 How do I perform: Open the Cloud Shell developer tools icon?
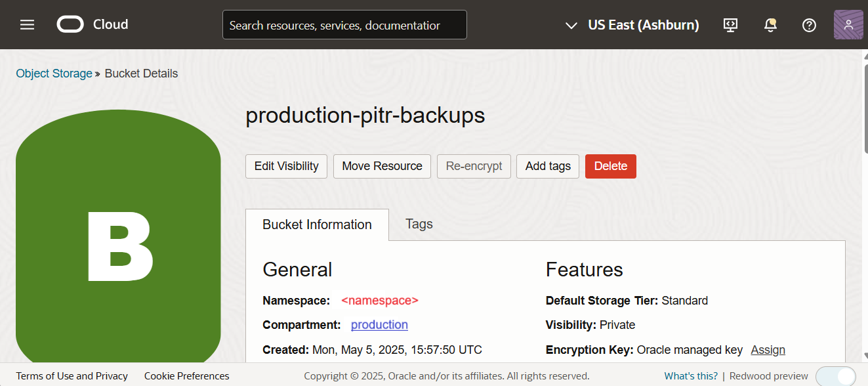coord(731,25)
